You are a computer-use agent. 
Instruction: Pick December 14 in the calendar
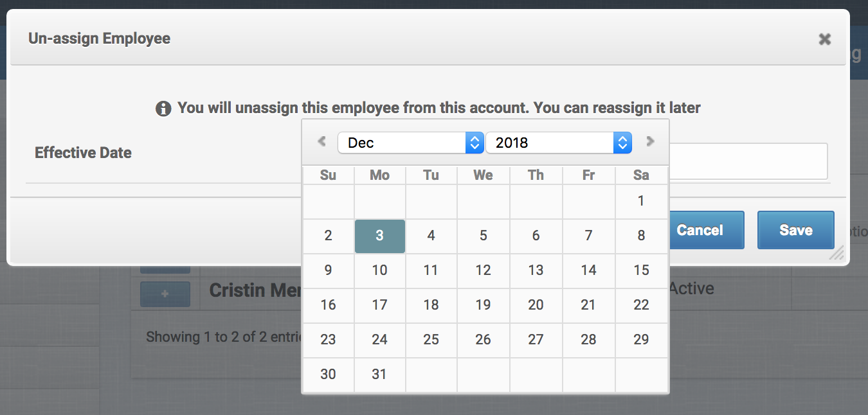(x=588, y=270)
